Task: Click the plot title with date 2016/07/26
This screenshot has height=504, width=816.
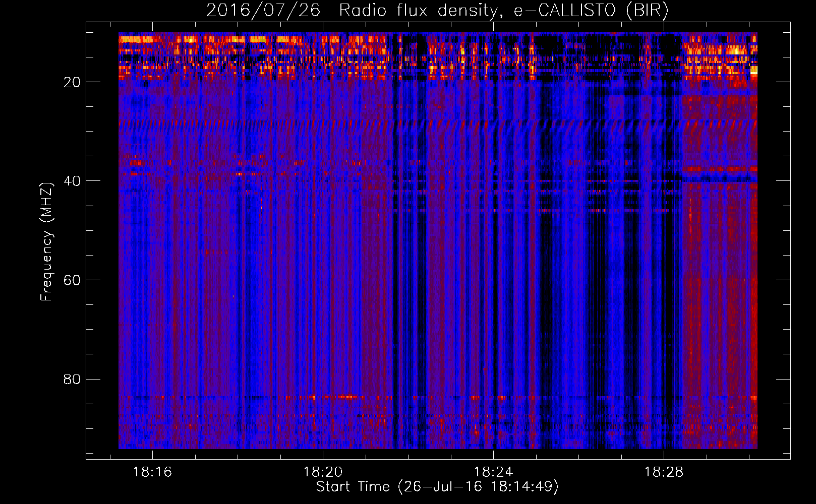Action: [x=437, y=10]
